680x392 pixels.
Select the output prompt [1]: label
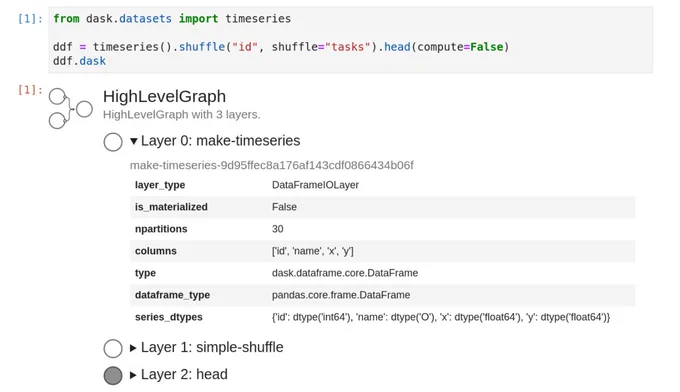click(x=30, y=90)
